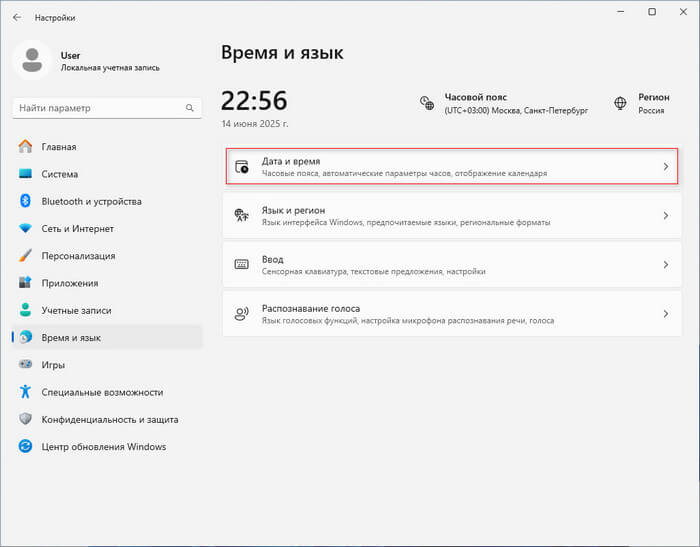Open Распознавание голоса chevron arrow
Image resolution: width=700 pixels, height=547 pixels.
[666, 314]
